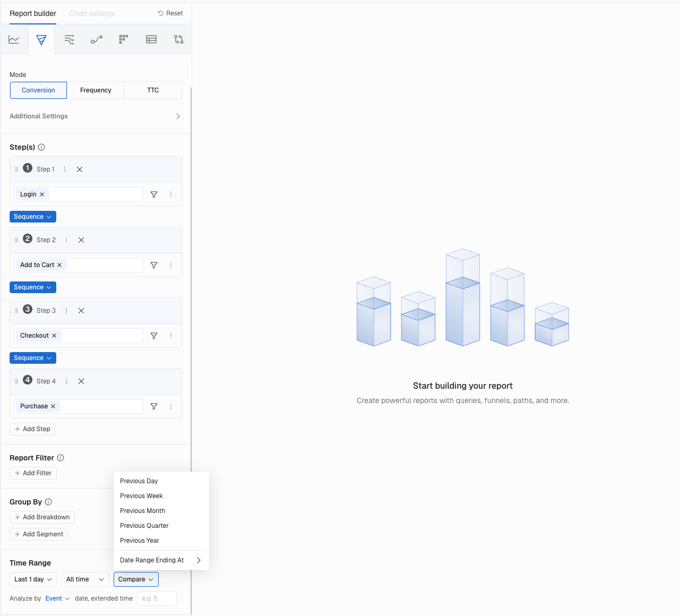Screen dimensions: 680x616
Task: Focus the extended time input field
Action: pyautogui.click(x=157, y=598)
